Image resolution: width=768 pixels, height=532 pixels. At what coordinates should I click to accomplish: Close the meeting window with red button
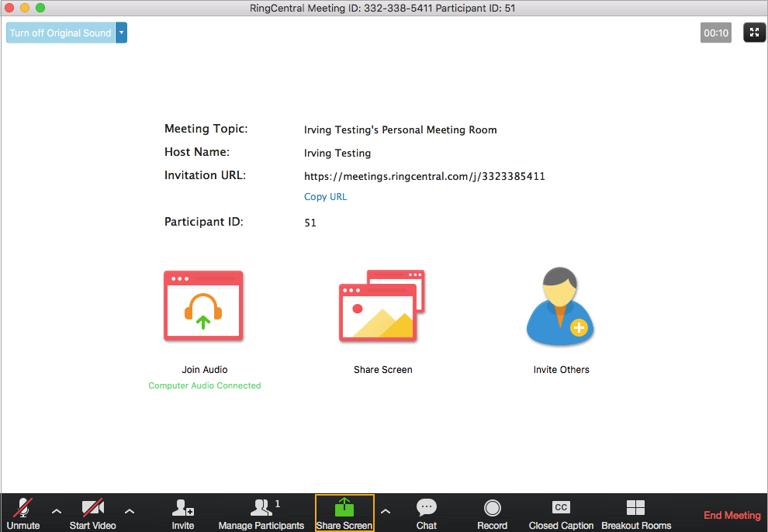9,8
